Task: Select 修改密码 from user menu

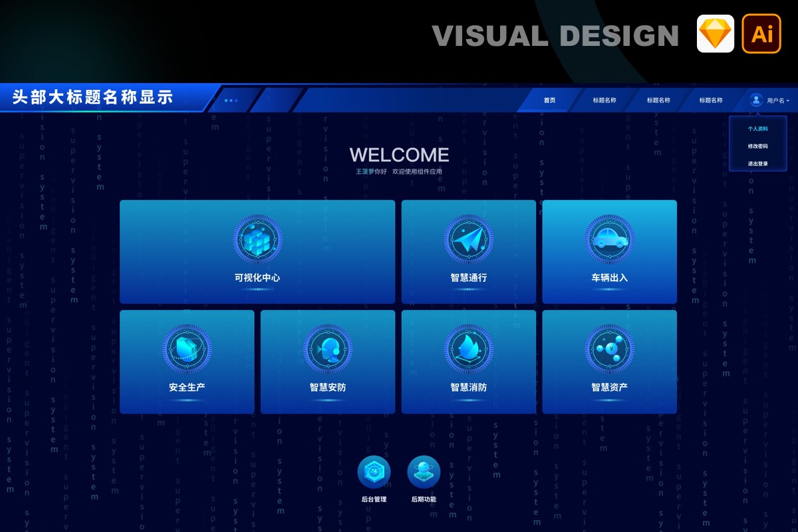Action: click(757, 146)
